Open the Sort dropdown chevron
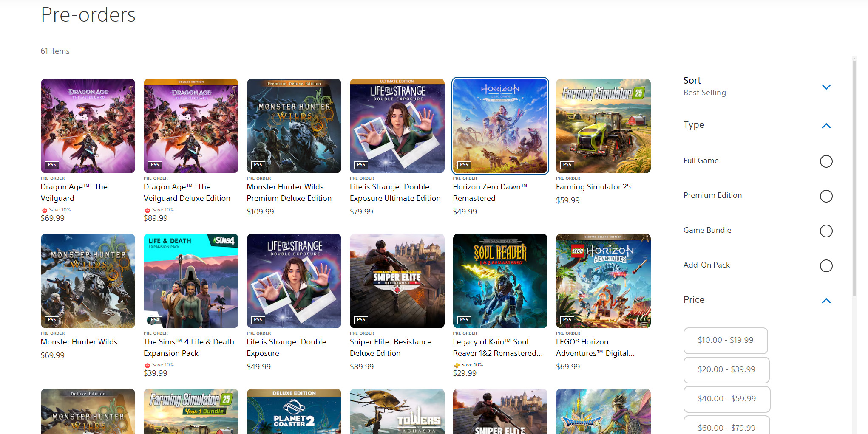 825,87
